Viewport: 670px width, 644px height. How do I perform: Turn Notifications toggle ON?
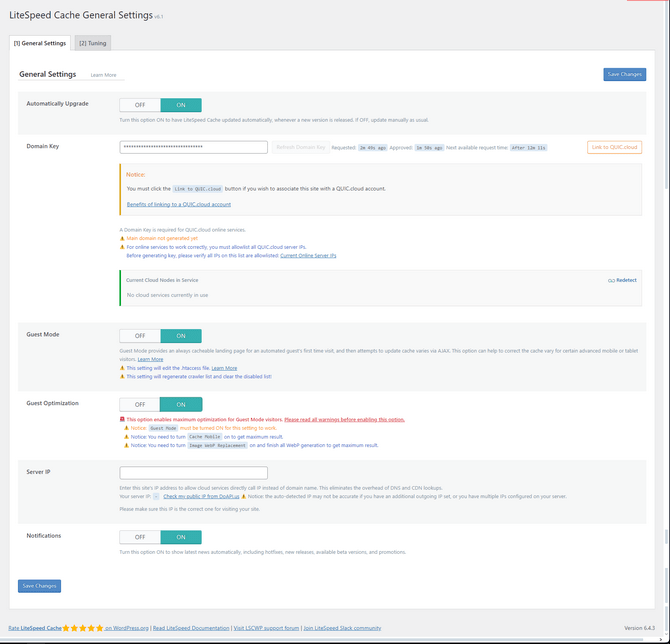pos(180,537)
